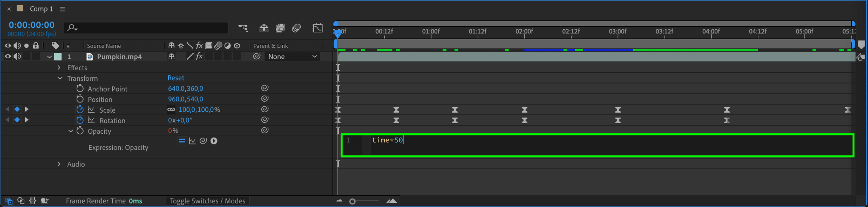Show post-expression graph for Opacity
Viewport: 868px width, 207px height.
[x=192, y=141]
